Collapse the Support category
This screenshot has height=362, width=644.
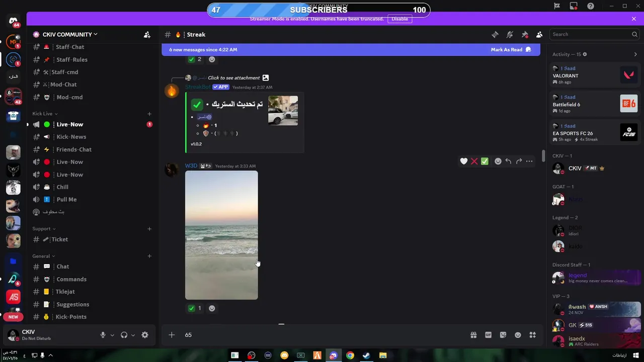[x=44, y=229]
